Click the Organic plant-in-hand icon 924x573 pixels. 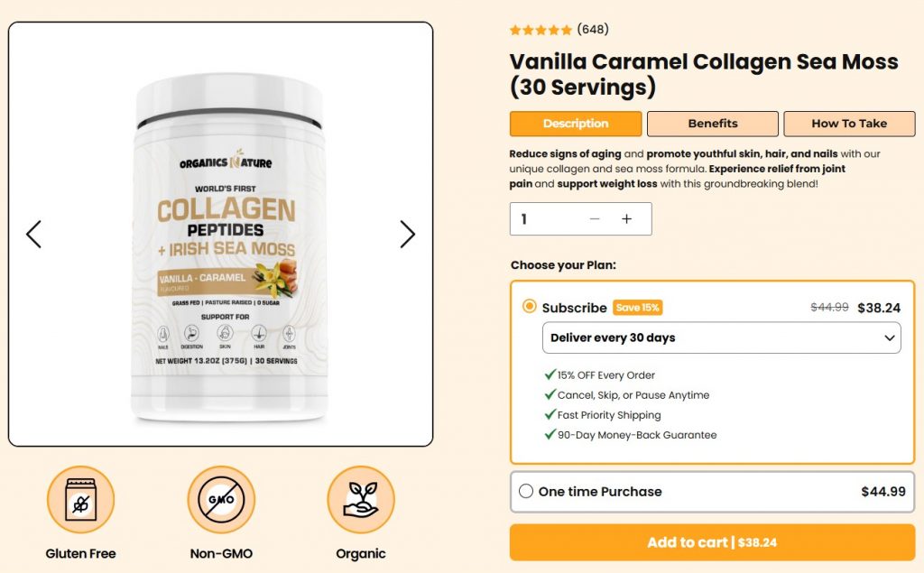361,499
